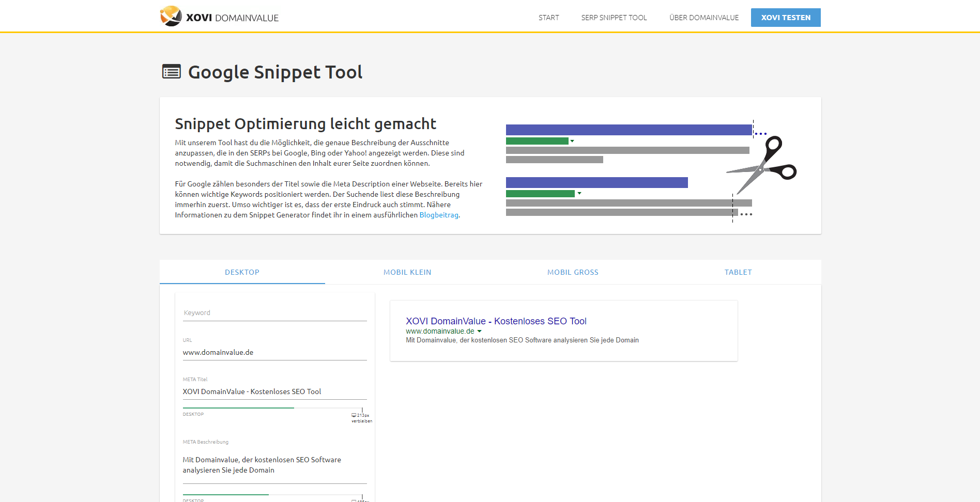Open the SERP SNIPPET TOOL menu item
980x502 pixels.
pos(614,18)
